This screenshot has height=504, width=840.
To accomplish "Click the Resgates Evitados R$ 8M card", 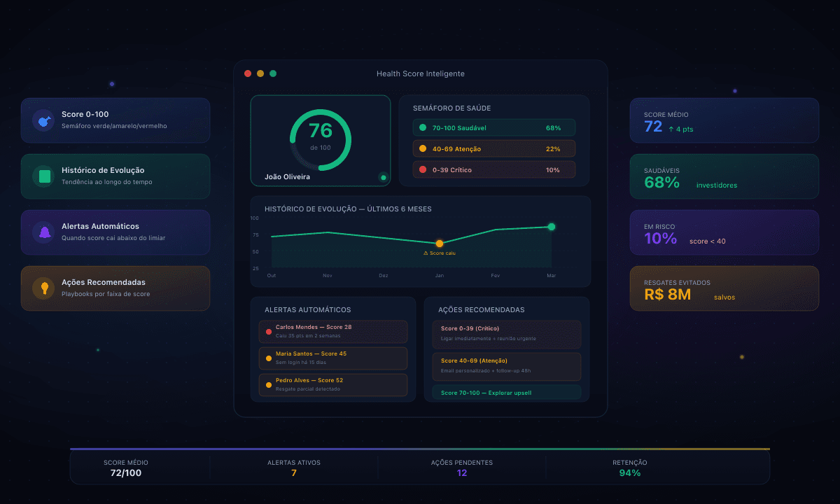I will click(724, 288).
